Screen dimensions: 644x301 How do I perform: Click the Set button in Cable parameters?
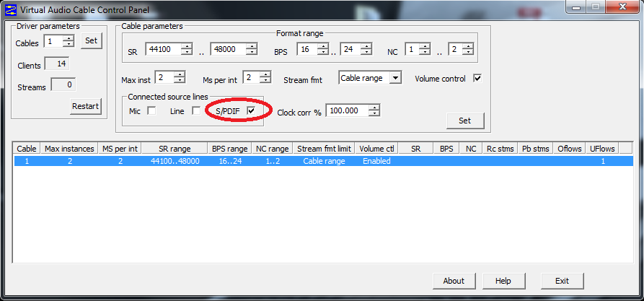point(465,121)
